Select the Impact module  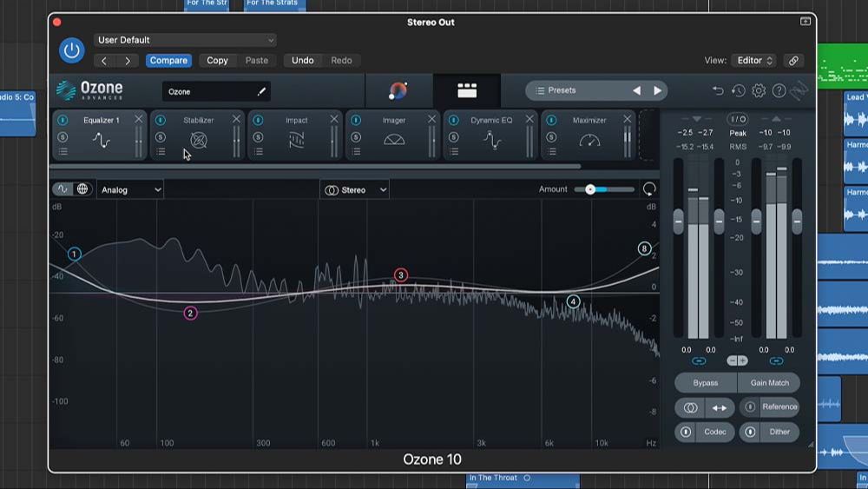296,135
